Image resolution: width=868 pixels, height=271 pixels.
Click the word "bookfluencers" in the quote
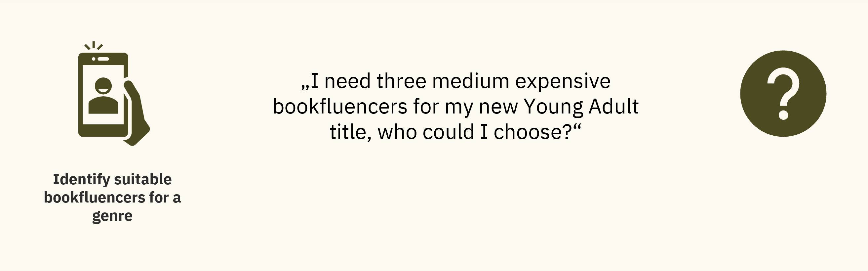pyautogui.click(x=340, y=106)
